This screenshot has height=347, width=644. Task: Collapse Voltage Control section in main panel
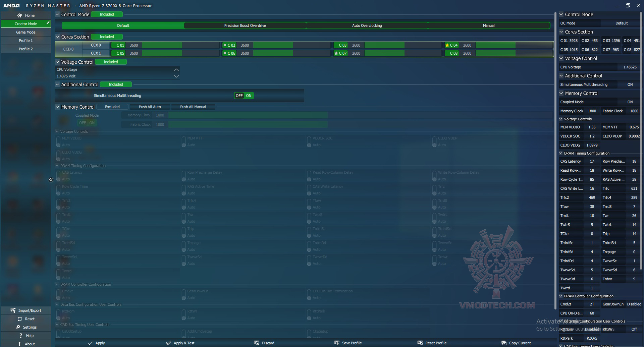[x=57, y=62]
